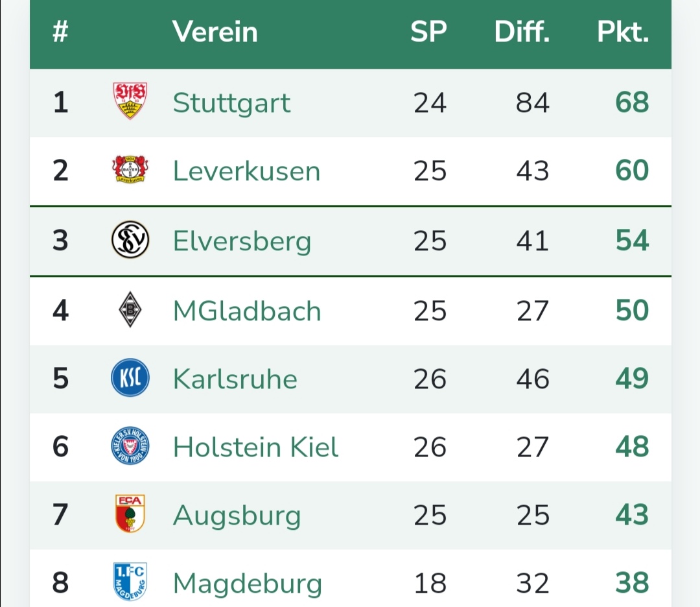
Task: Select the Magdeburg club name
Action: (247, 584)
